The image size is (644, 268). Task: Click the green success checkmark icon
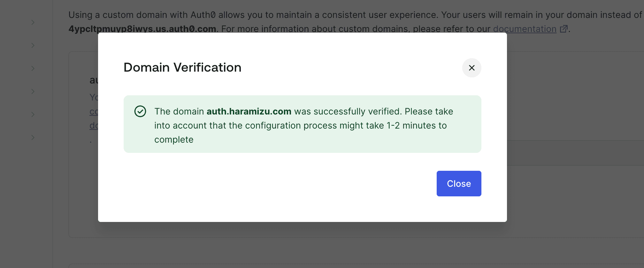click(x=140, y=111)
